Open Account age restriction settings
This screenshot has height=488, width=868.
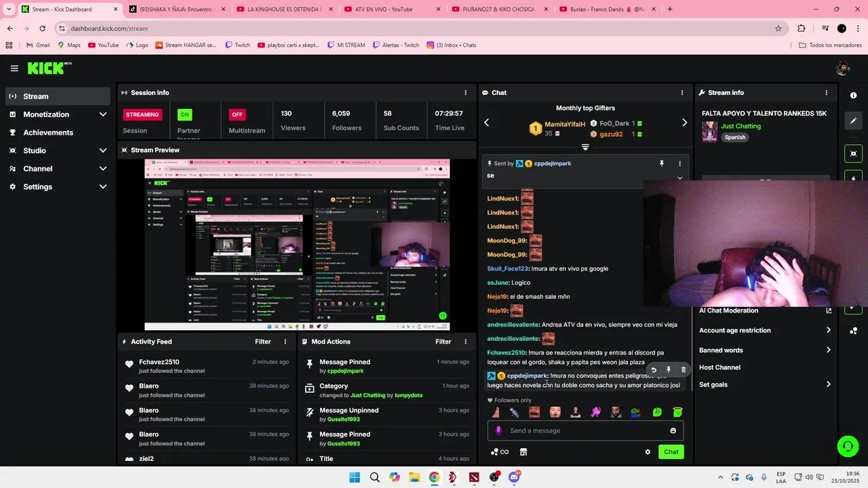pos(765,330)
